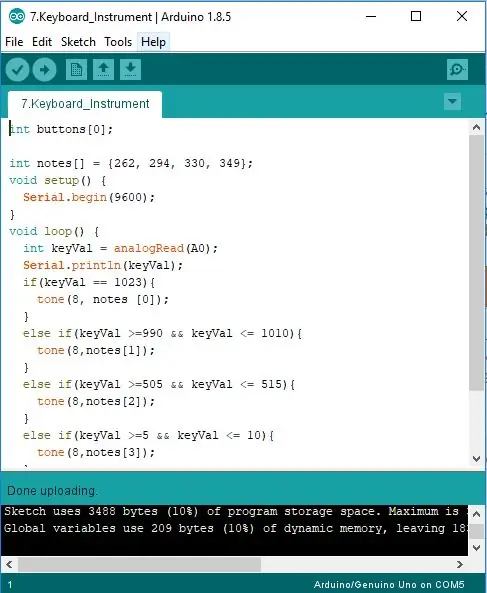Click the else-if line with 990 and 1010
Screen dimensions: 487x593
click(x=162, y=334)
